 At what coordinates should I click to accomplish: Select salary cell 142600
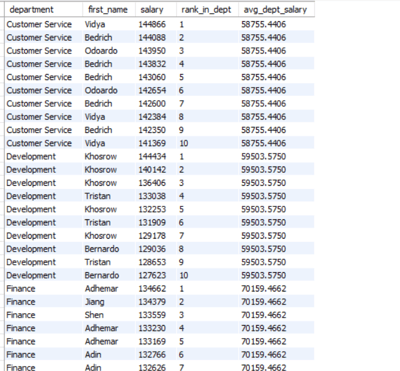(152, 104)
